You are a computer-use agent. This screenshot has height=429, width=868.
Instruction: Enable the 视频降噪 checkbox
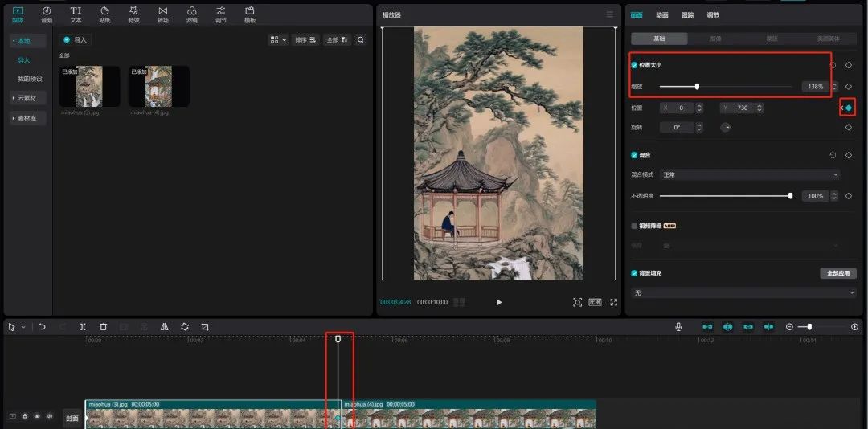(634, 226)
